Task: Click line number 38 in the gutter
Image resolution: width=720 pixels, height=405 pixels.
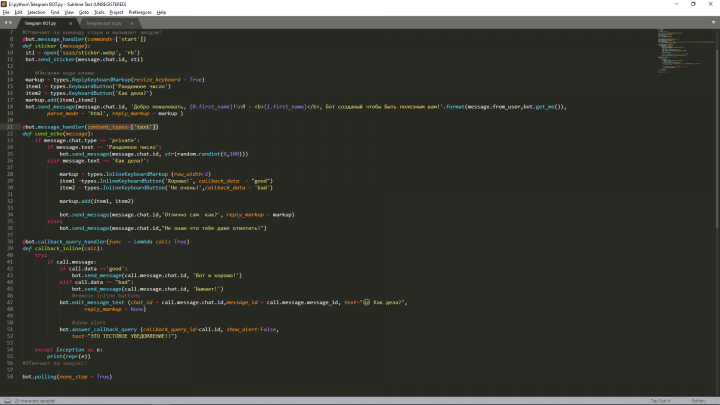Action: point(10,242)
